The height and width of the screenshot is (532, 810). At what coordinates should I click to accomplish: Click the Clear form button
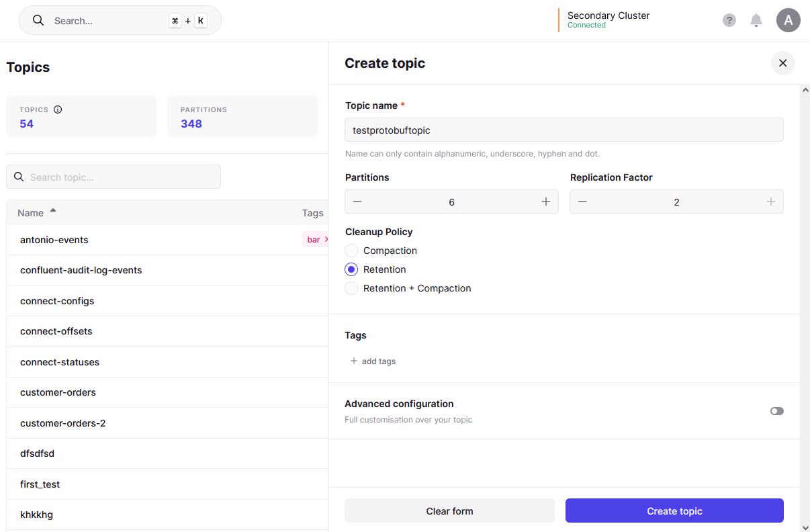tap(449, 511)
